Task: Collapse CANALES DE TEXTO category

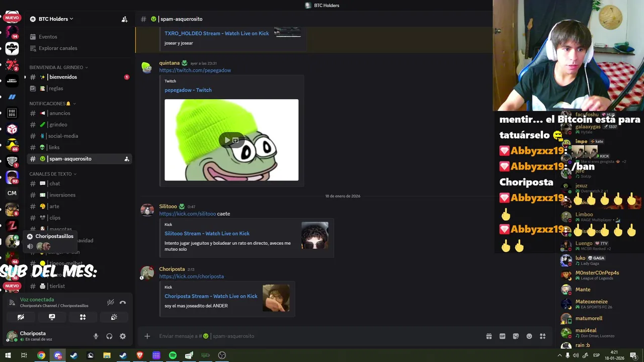Action: coord(53,174)
